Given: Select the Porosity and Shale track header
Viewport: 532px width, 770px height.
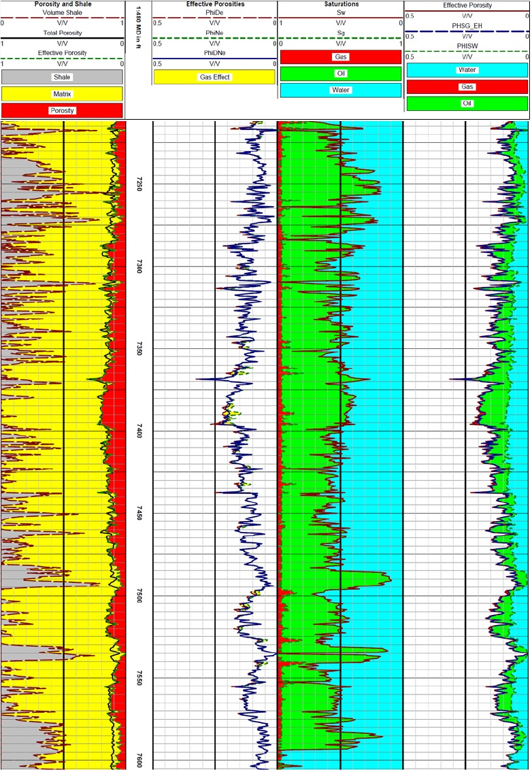Looking at the screenshot, I should 62,4.
